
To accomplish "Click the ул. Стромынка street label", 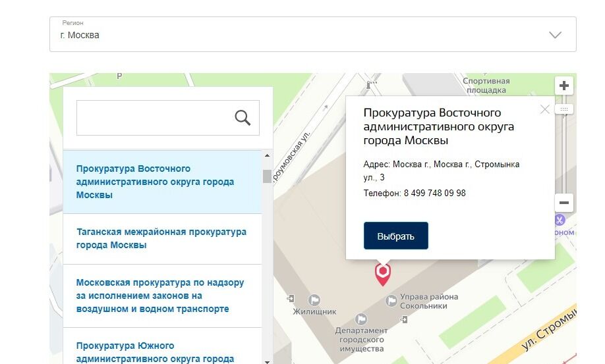I will click(550, 329).
